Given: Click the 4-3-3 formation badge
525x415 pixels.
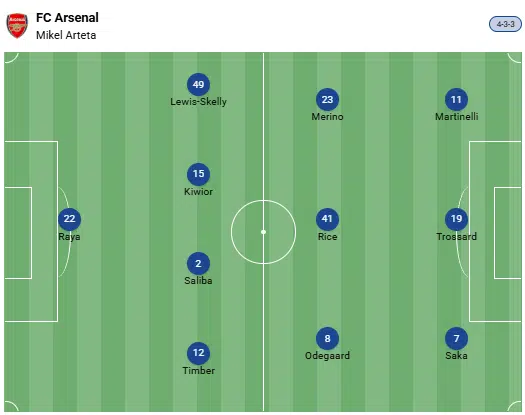Looking at the screenshot, I should point(505,24).
